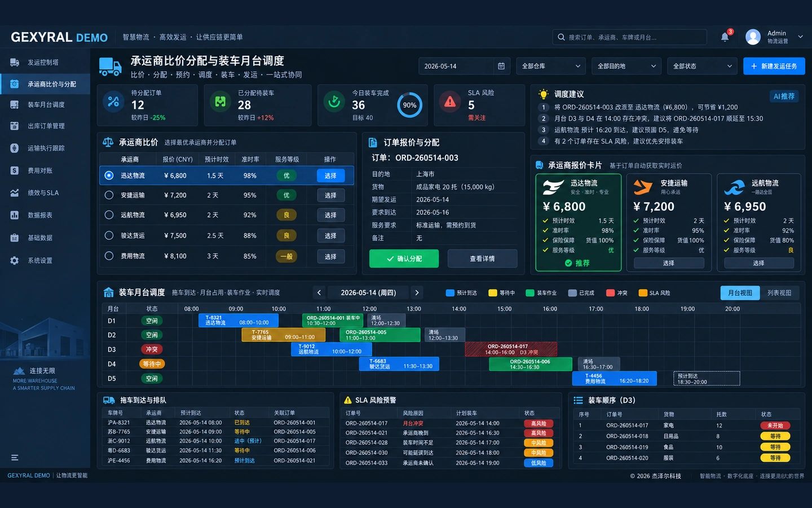Click the 出库订单管理 sidebar icon
The height and width of the screenshot is (508, 812).
click(x=15, y=126)
